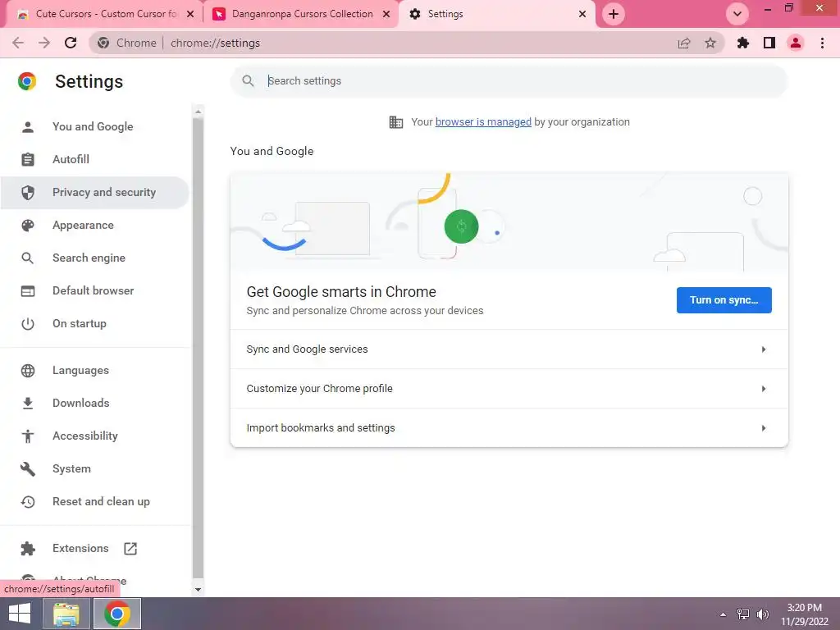Expand Import bookmarks and settings row
The height and width of the screenshot is (630, 840).
pos(509,427)
